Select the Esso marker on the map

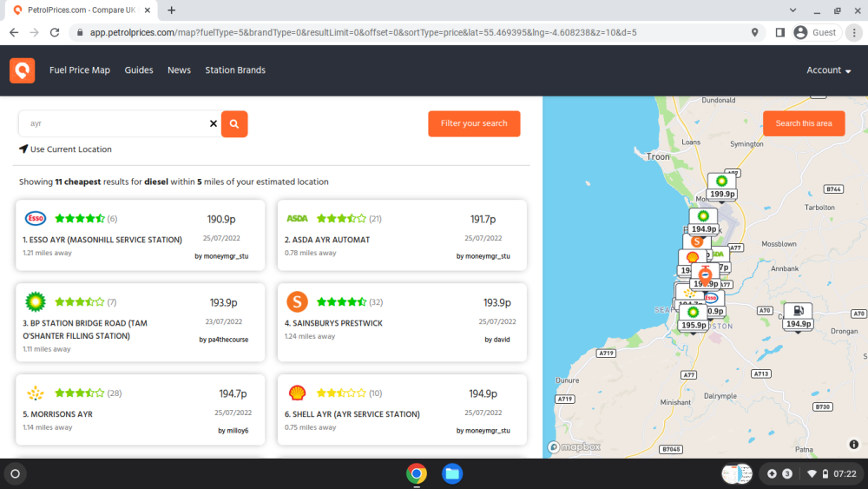pyautogui.click(x=712, y=298)
